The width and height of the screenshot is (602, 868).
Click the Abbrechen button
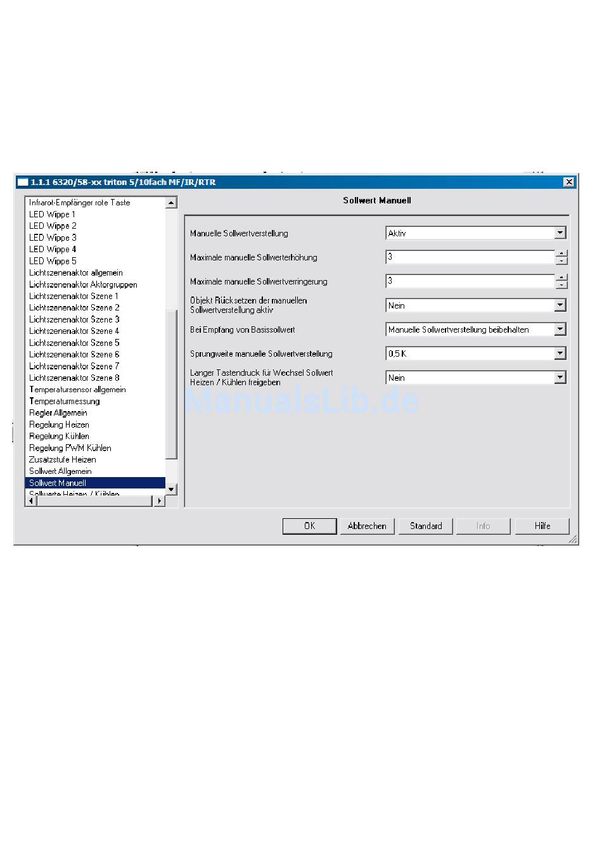[367, 526]
